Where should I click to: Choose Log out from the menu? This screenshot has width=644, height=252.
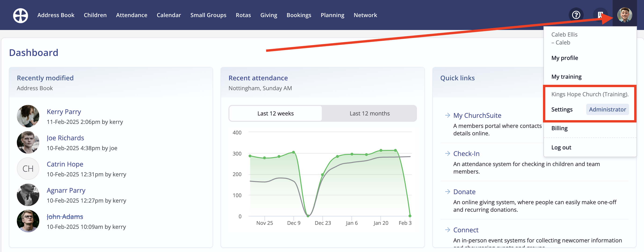[x=561, y=147]
